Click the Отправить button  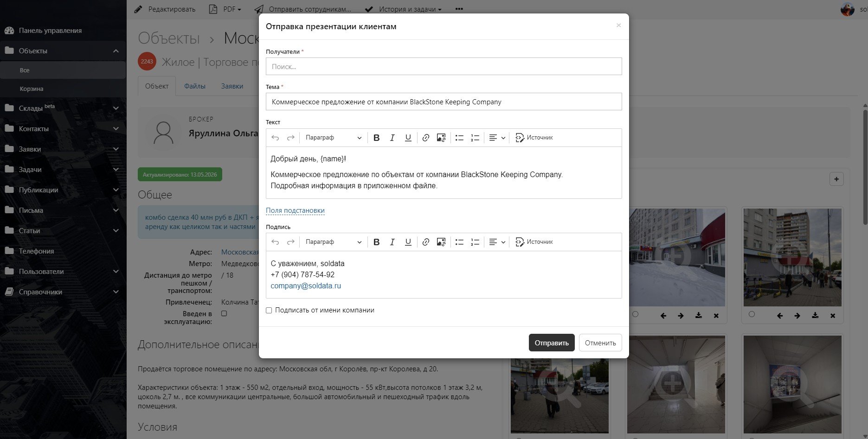tap(552, 343)
